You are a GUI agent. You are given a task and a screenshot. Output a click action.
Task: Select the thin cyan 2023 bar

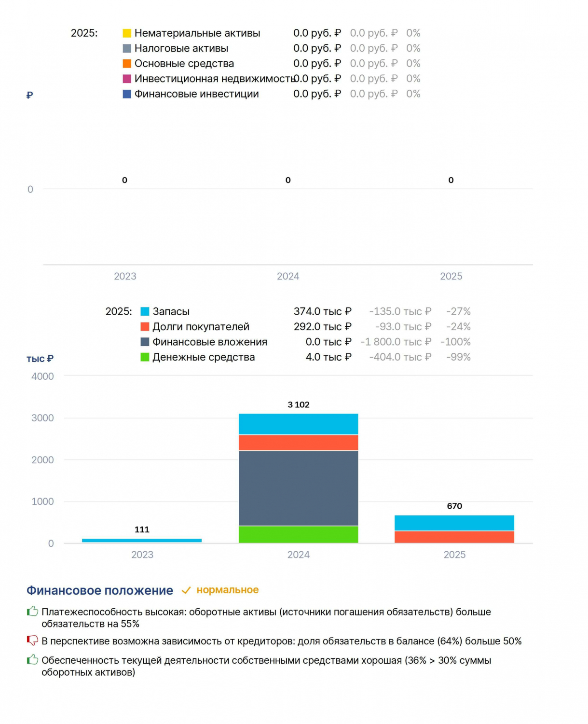click(x=142, y=541)
